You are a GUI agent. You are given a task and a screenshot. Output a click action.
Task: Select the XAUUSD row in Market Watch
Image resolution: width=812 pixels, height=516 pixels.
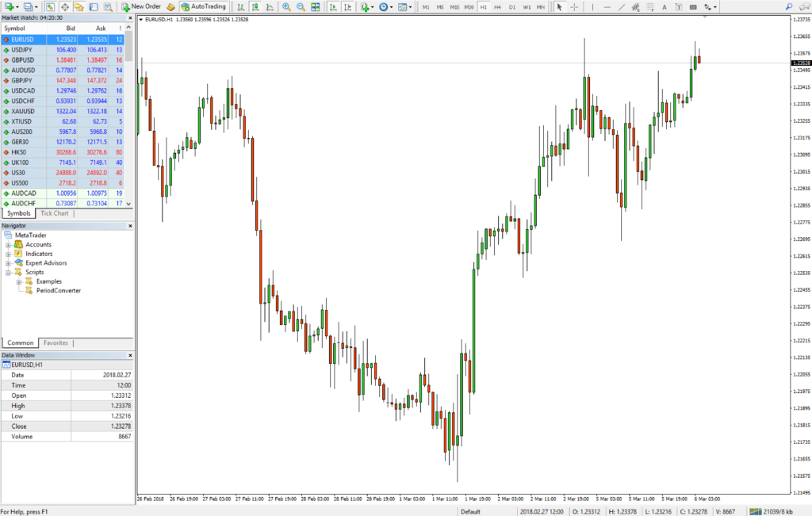pos(63,111)
